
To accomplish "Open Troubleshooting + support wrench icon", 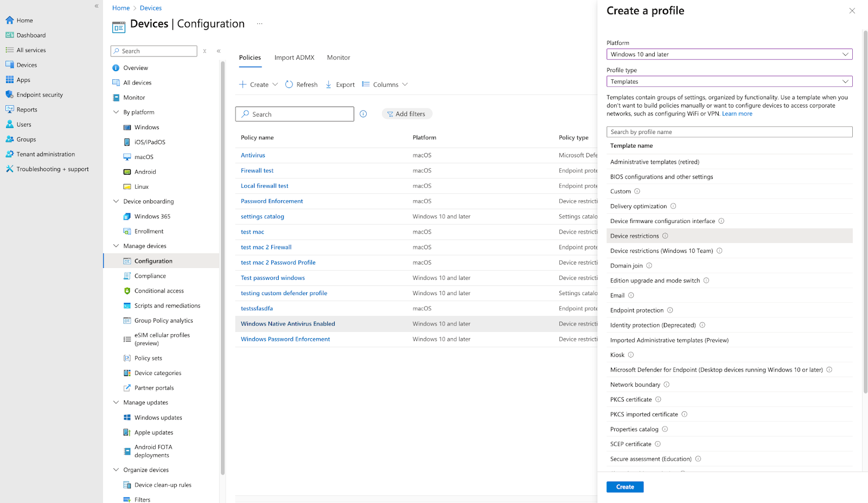I will pyautogui.click(x=10, y=169).
